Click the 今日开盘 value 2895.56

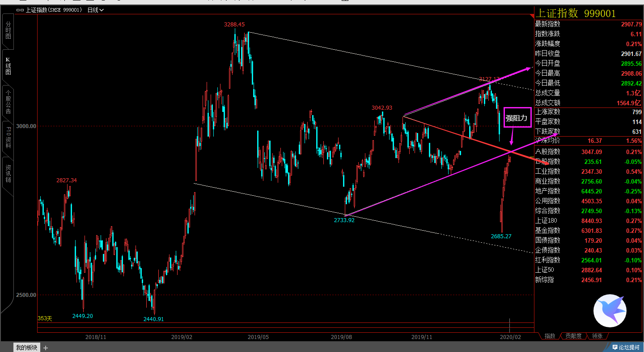tap(631, 64)
